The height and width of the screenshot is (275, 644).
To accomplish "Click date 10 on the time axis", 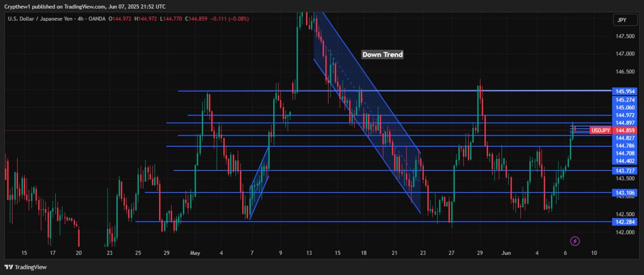I will pyautogui.click(x=593, y=252).
